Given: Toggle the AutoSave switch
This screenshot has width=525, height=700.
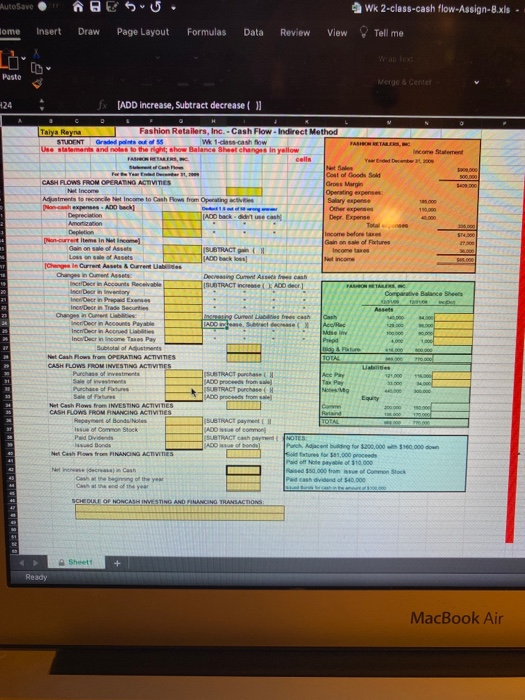Looking at the screenshot, I should coord(46,7).
